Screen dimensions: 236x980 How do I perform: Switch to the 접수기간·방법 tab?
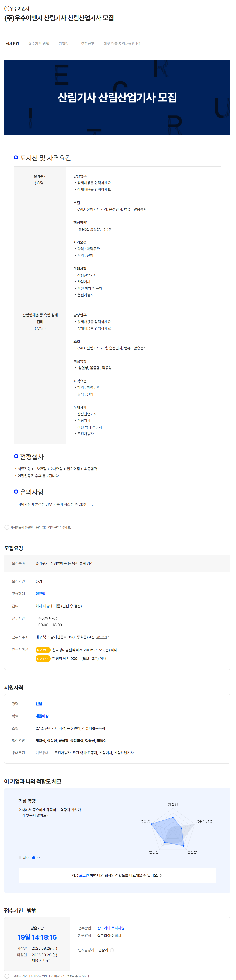pyautogui.click(x=39, y=44)
